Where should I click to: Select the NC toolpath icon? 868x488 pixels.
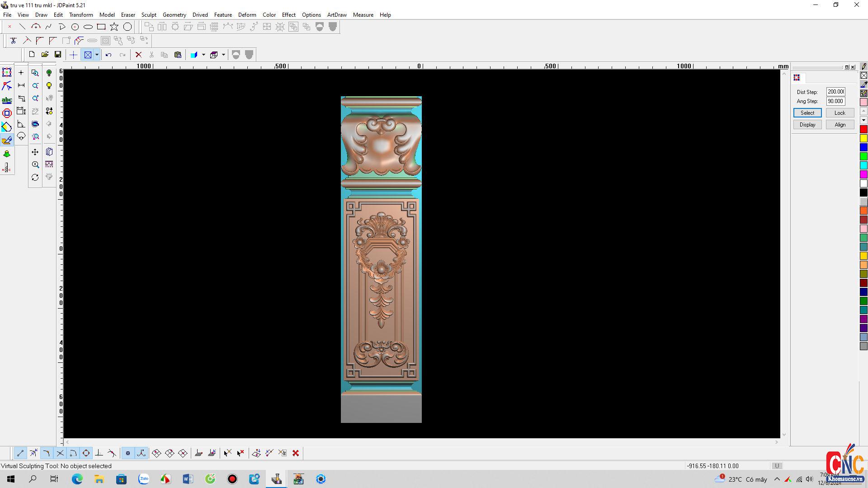click(x=7, y=168)
